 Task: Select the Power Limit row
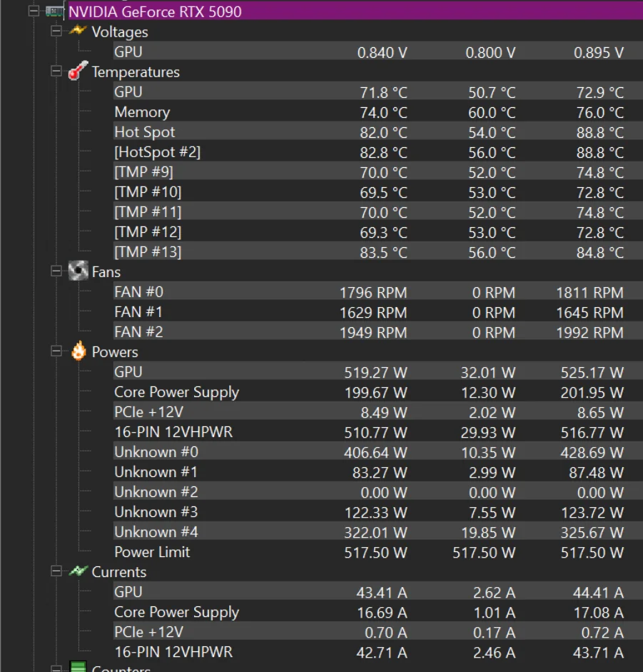point(378,551)
